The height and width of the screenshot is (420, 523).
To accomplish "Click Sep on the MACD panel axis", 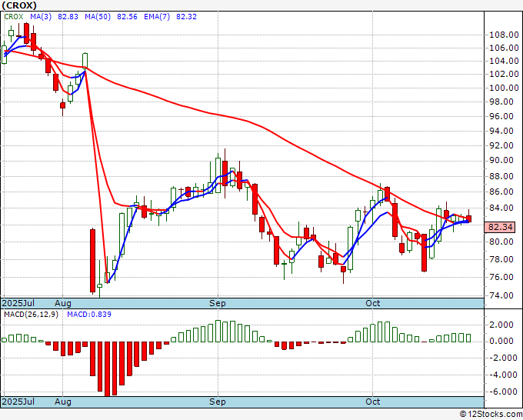I will coord(218,402).
